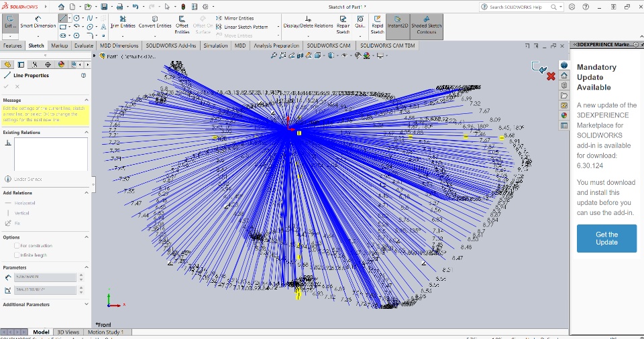
Task: Select the Sketch Fillet tool
Action: pyautogui.click(x=89, y=36)
